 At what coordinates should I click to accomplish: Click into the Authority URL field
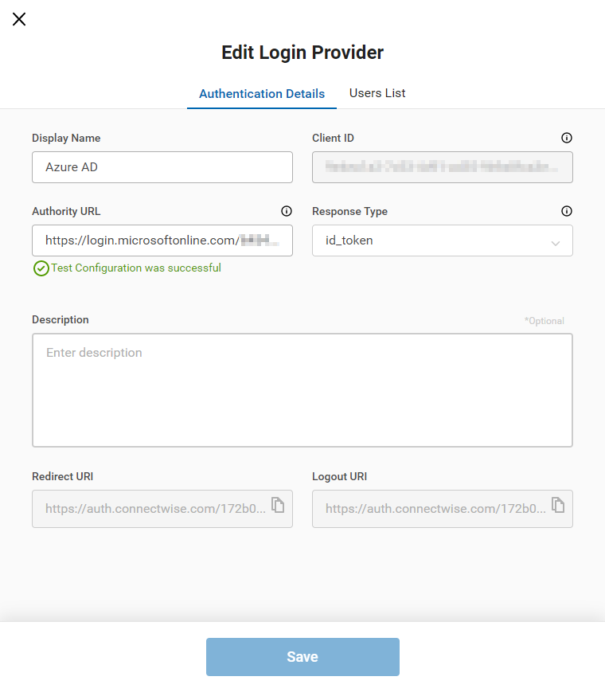162,241
